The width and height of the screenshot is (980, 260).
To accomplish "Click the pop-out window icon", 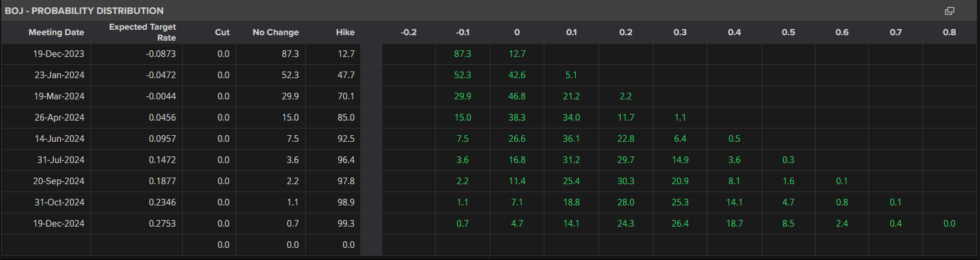I will click(x=950, y=11).
